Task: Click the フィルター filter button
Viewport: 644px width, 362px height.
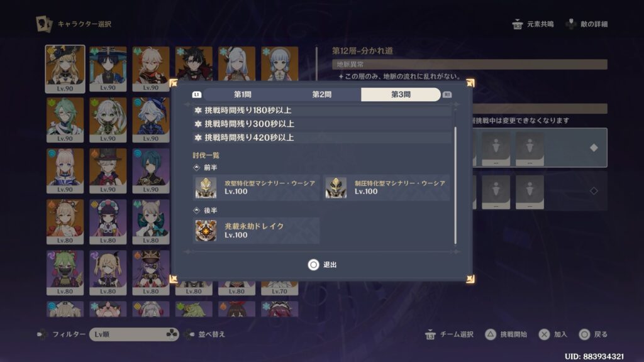Action: [x=61, y=334]
